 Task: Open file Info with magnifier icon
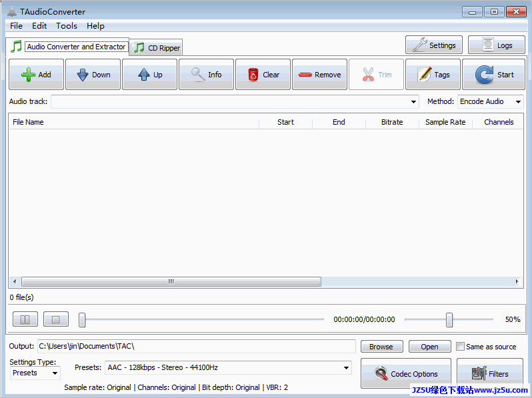[x=206, y=75]
